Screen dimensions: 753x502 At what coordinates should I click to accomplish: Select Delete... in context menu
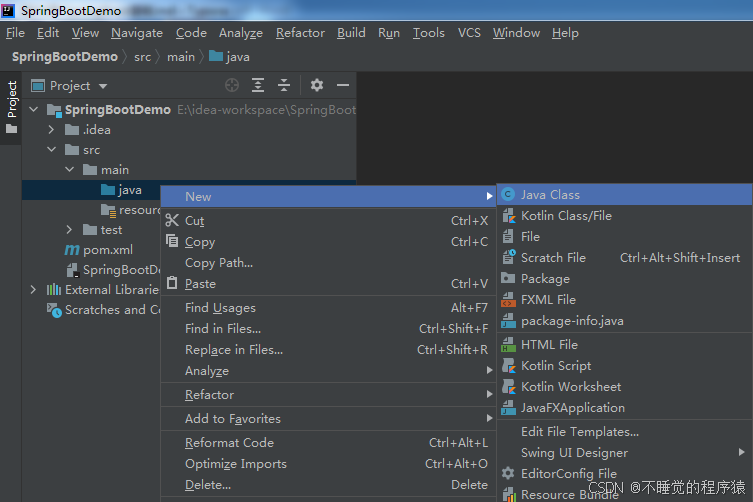tap(328, 485)
